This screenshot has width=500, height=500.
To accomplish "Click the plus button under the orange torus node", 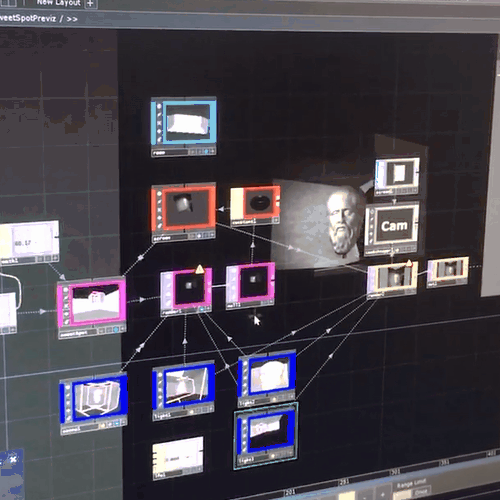I will pos(275,220).
